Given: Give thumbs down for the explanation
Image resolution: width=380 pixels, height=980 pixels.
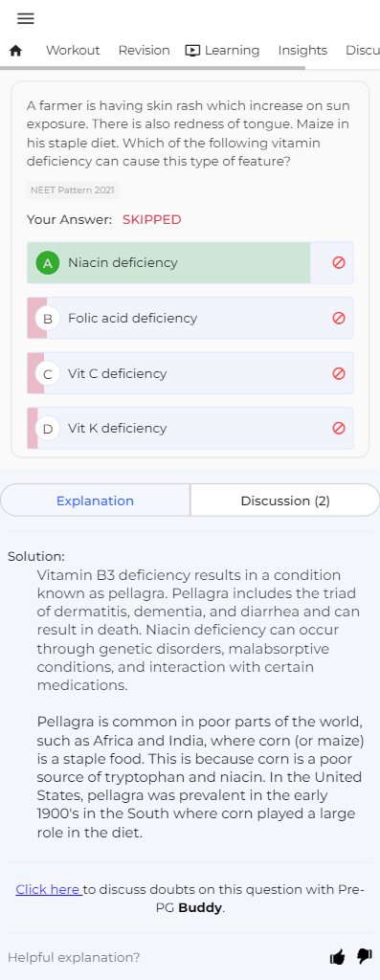Looking at the screenshot, I should click(x=364, y=956).
